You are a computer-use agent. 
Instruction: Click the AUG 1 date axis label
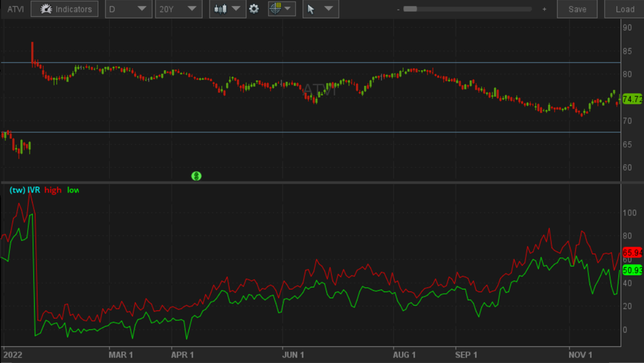pyautogui.click(x=404, y=355)
